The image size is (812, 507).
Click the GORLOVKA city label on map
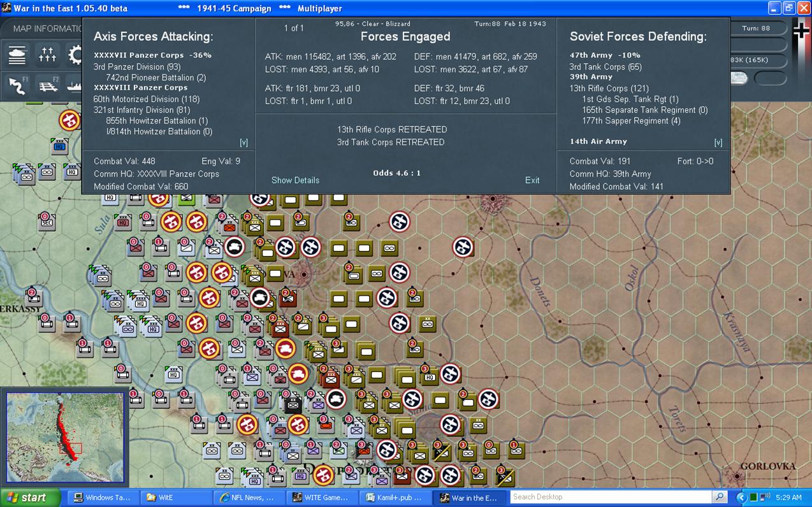click(769, 466)
